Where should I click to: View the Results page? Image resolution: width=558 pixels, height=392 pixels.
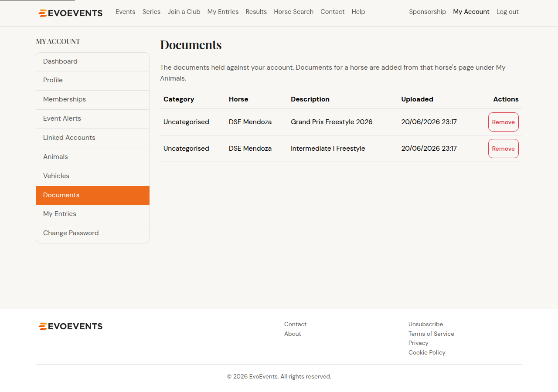point(256,12)
